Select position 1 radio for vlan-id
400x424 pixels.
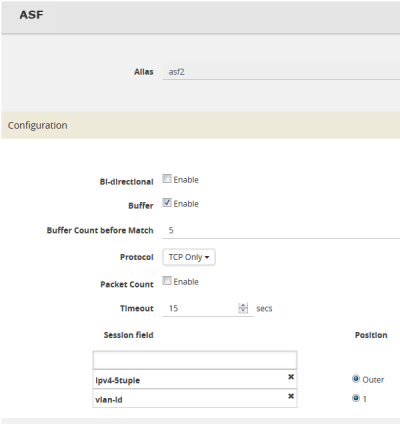356,398
